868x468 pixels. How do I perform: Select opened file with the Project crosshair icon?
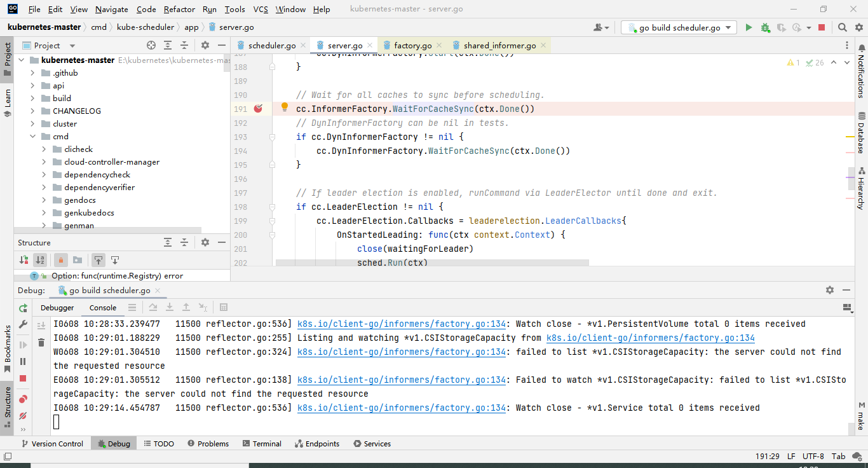(151, 45)
